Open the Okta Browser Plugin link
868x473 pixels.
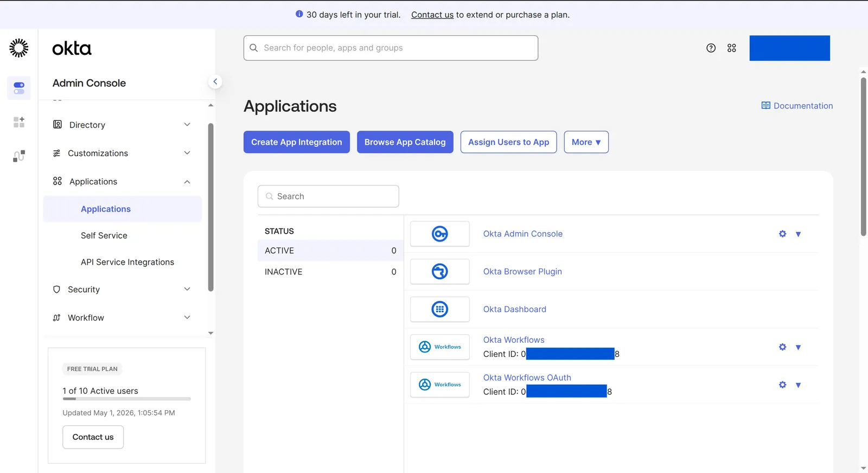pyautogui.click(x=522, y=272)
